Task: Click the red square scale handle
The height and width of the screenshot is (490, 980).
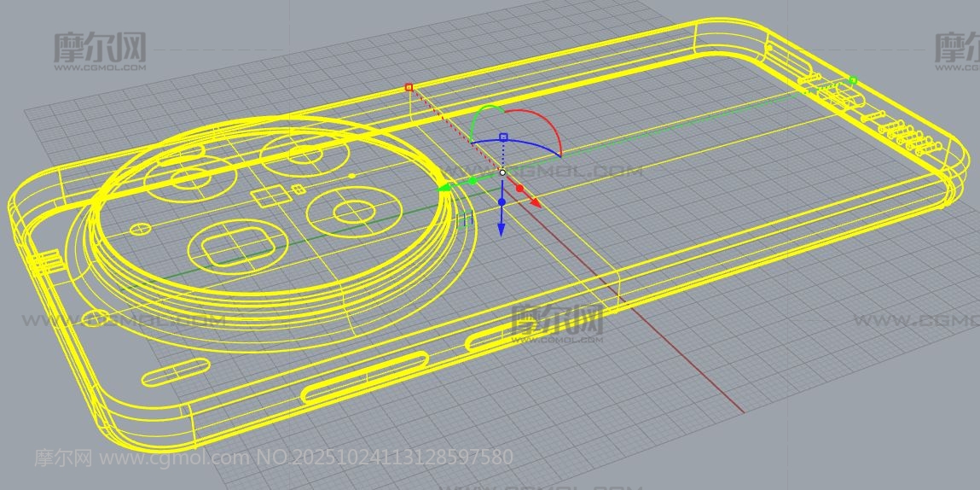Action: click(x=409, y=87)
